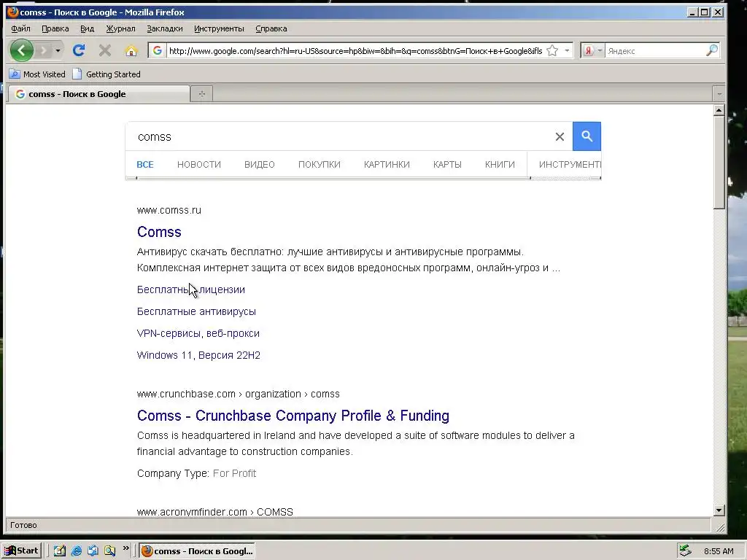Launch the first Quick Launch notepad-style icon
This screenshot has width=747, height=560.
click(59, 551)
